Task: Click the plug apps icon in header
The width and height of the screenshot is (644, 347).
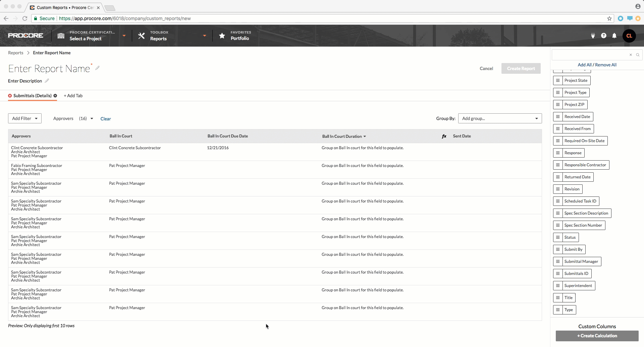Action: point(593,36)
